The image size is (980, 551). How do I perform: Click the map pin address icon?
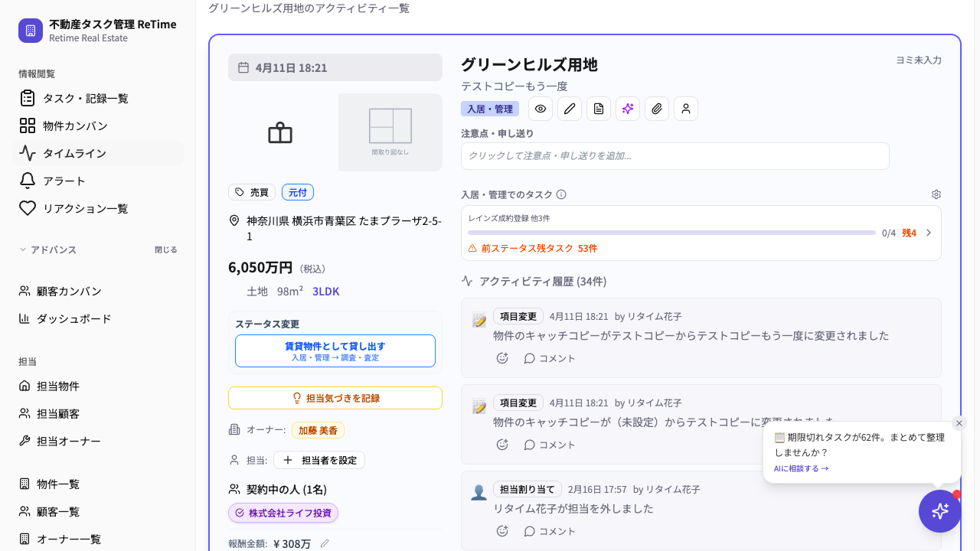pos(234,220)
